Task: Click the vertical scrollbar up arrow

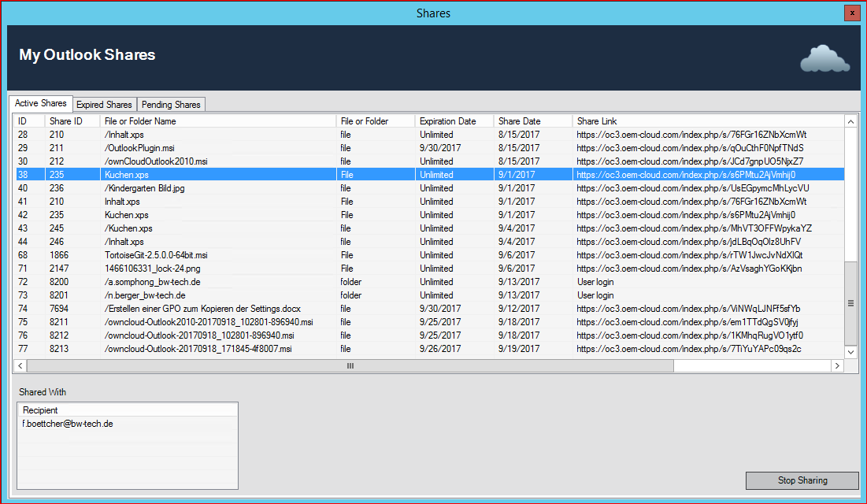Action: (x=850, y=122)
